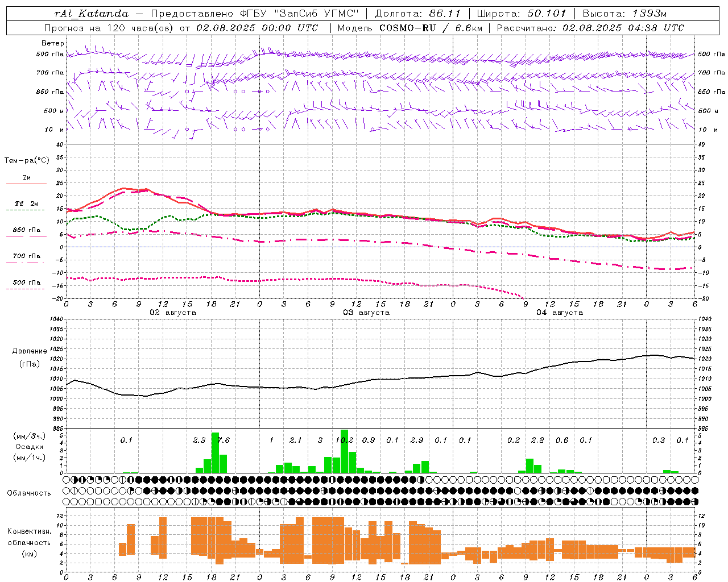
Task: Click the (мм/3ч.) precipitation unit label
Action: click(28, 436)
